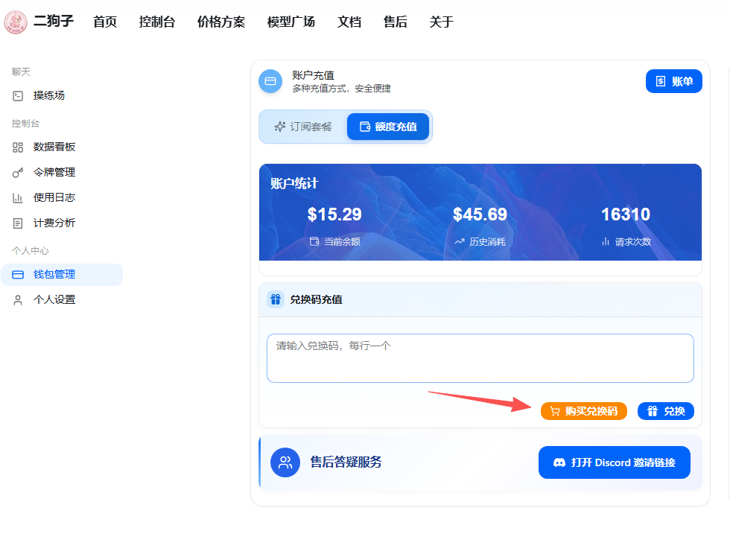Click the orange 购买兑换码 button
This screenshot has height=560, width=730.
pos(584,411)
